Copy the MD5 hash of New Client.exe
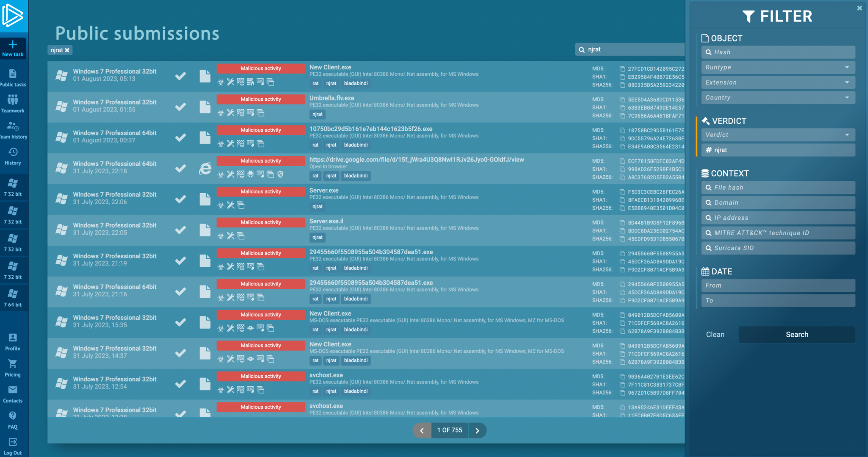 [x=621, y=68]
